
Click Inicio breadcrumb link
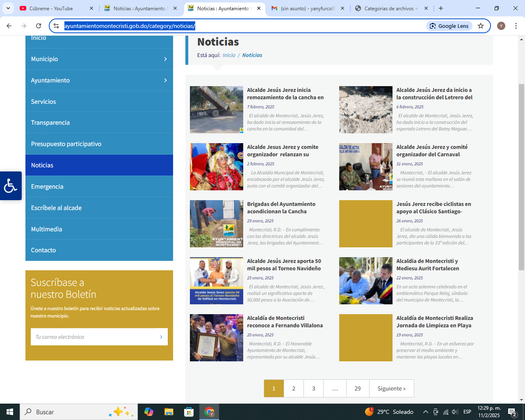[x=229, y=55]
